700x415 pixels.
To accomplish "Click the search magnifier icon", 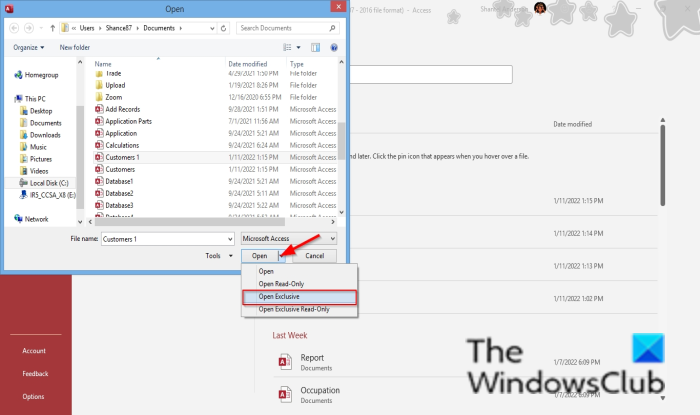I will click(x=332, y=28).
